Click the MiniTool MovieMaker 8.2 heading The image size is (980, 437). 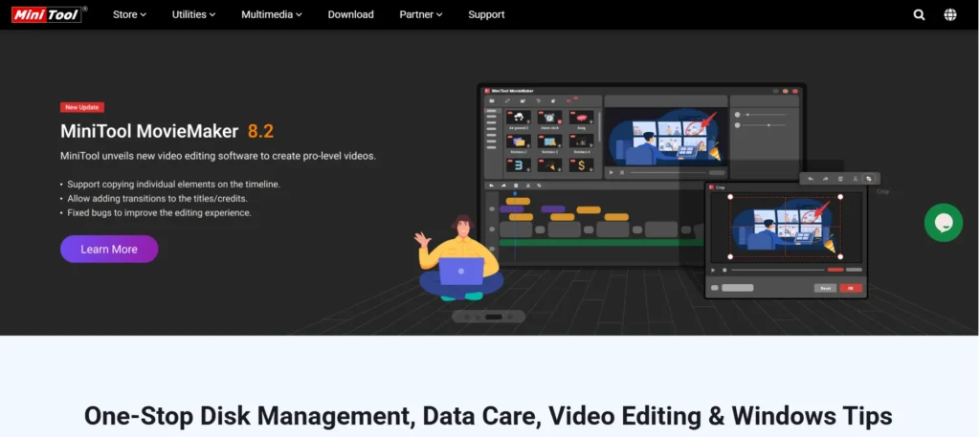[167, 131]
